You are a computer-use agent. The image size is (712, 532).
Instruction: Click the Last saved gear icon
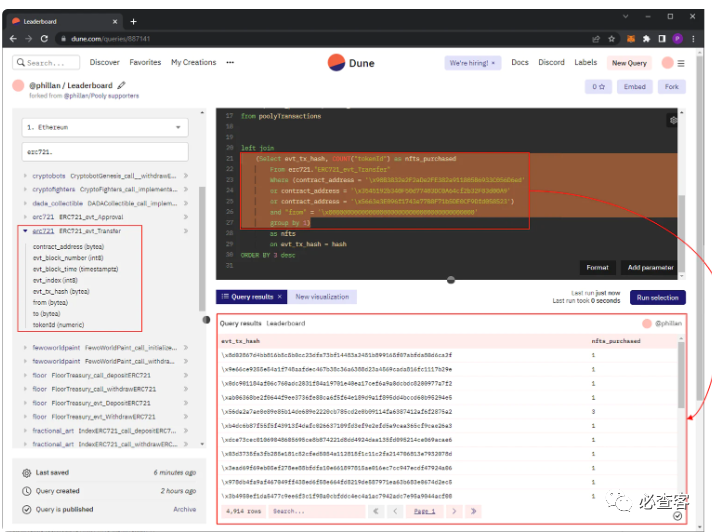tap(27, 473)
